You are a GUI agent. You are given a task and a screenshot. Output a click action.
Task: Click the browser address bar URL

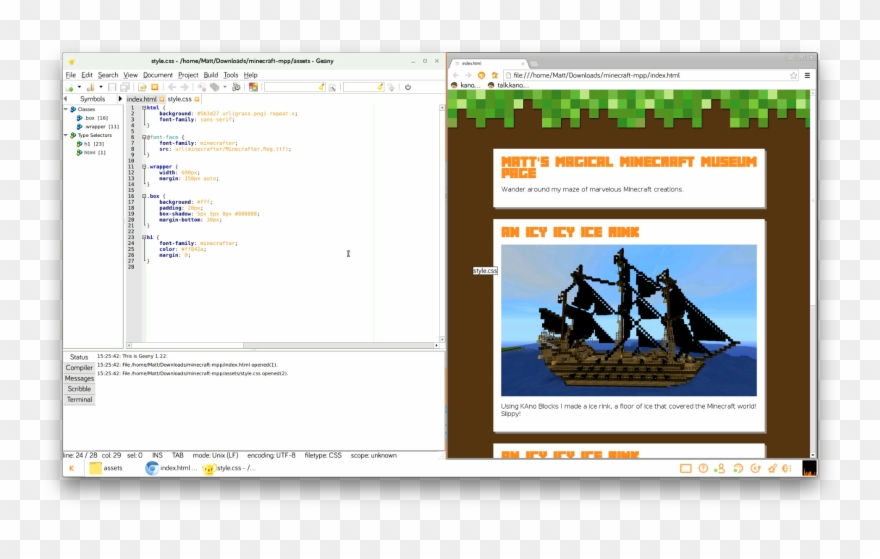tap(596, 75)
